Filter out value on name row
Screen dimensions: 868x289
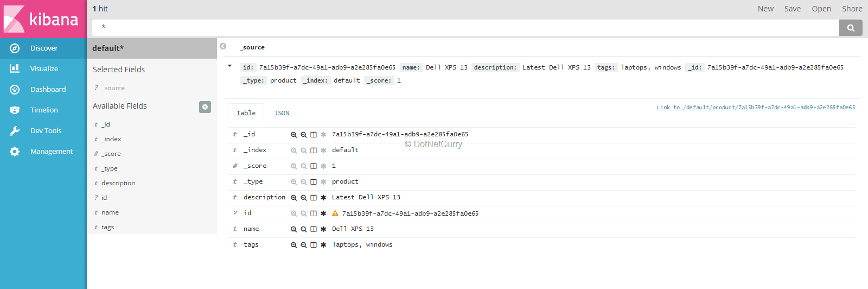point(304,229)
